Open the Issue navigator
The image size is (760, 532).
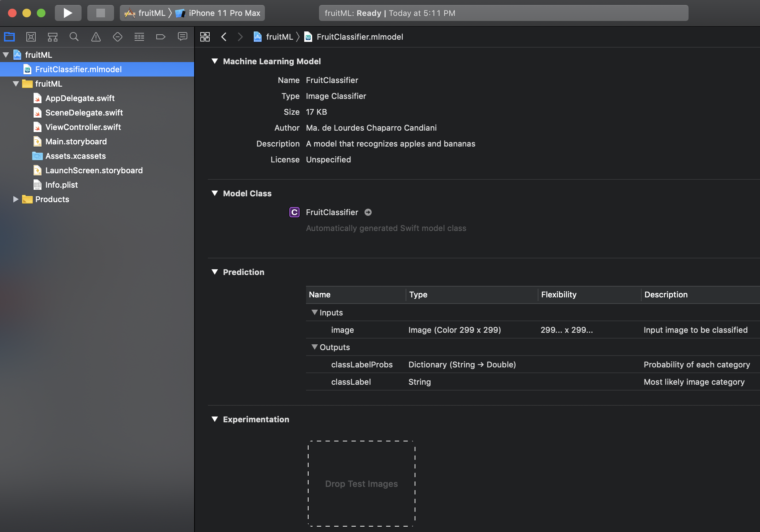tap(96, 37)
